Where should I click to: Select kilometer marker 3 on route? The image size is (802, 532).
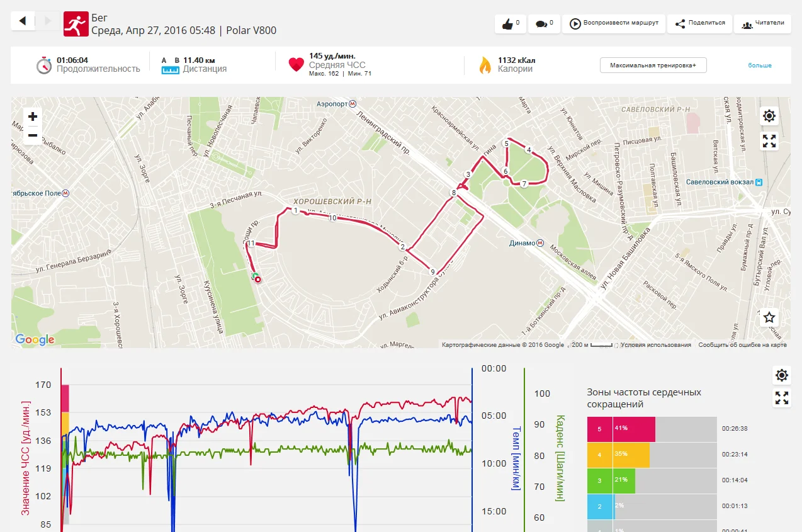tap(468, 174)
